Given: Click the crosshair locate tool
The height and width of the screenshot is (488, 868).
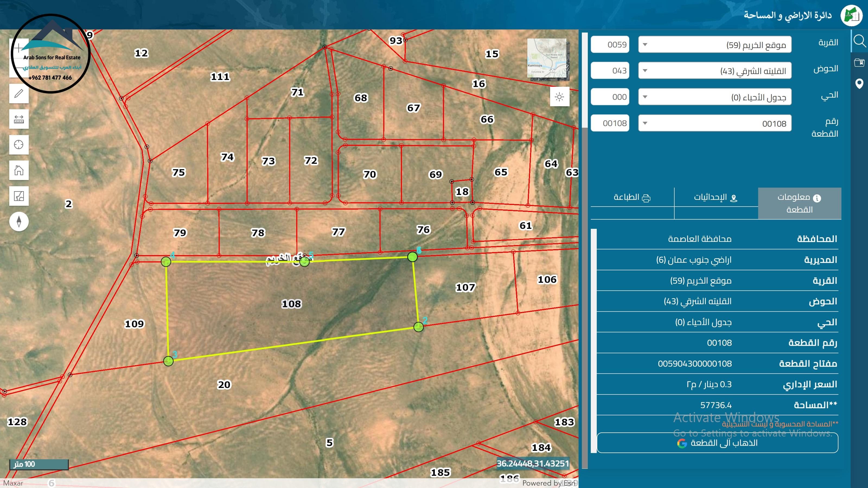Looking at the screenshot, I should point(19,145).
